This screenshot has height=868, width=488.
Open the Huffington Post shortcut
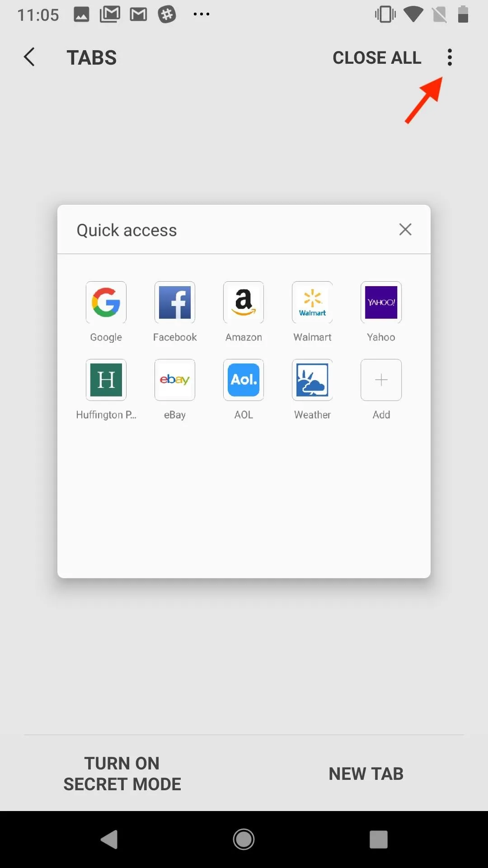(106, 380)
